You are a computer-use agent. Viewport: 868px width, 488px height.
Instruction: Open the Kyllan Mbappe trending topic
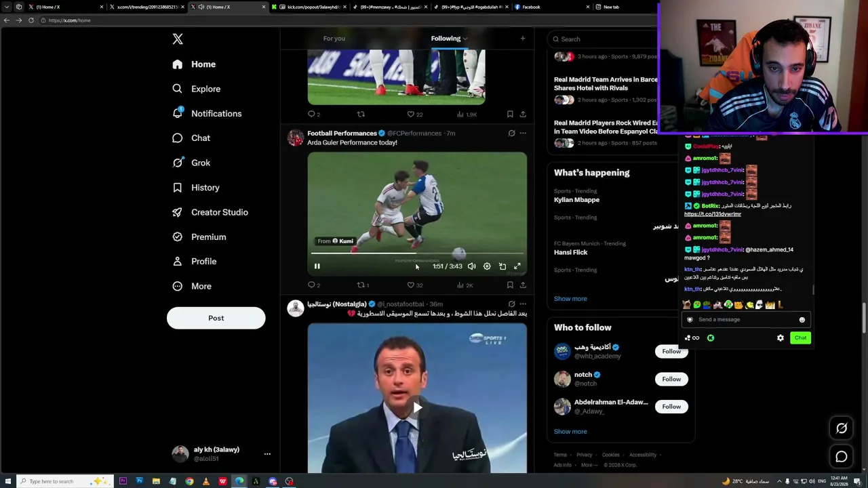(576, 200)
